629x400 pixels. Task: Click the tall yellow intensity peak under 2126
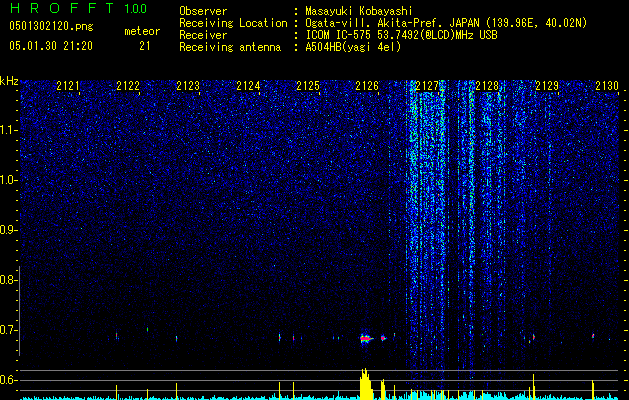pyautogui.click(x=365, y=384)
